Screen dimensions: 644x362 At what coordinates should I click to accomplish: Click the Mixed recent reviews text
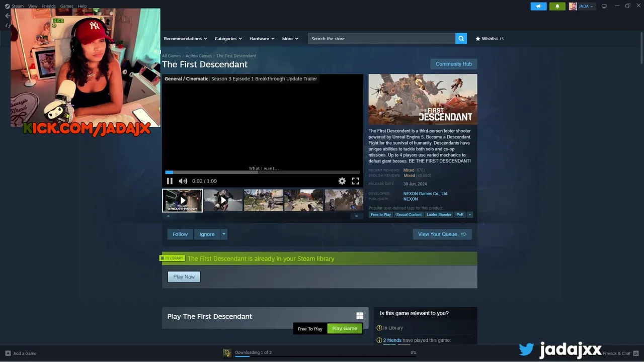click(x=409, y=170)
